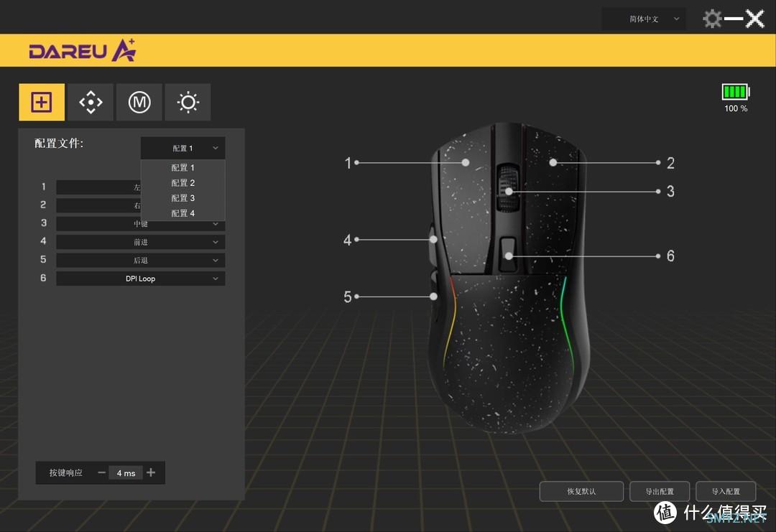Screen dimensions: 776x532
Task: Open the DPI/sensor settings tab
Action: (x=91, y=103)
